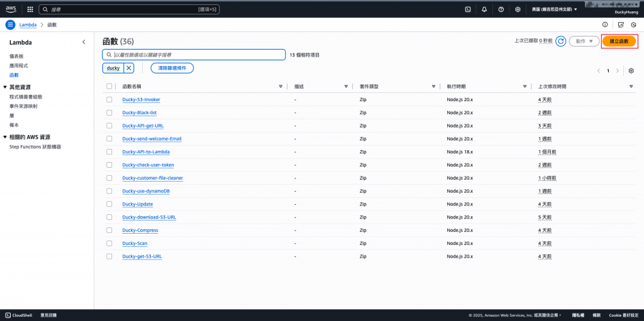Collapse the 相關的 AWS 資源 section
Image resolution: width=644 pixels, height=321 pixels.
pos(5,137)
